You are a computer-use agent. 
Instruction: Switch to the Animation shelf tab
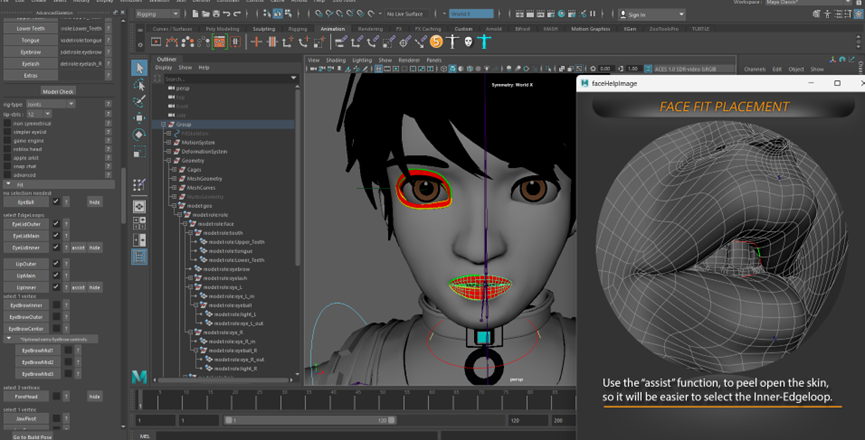click(x=333, y=29)
